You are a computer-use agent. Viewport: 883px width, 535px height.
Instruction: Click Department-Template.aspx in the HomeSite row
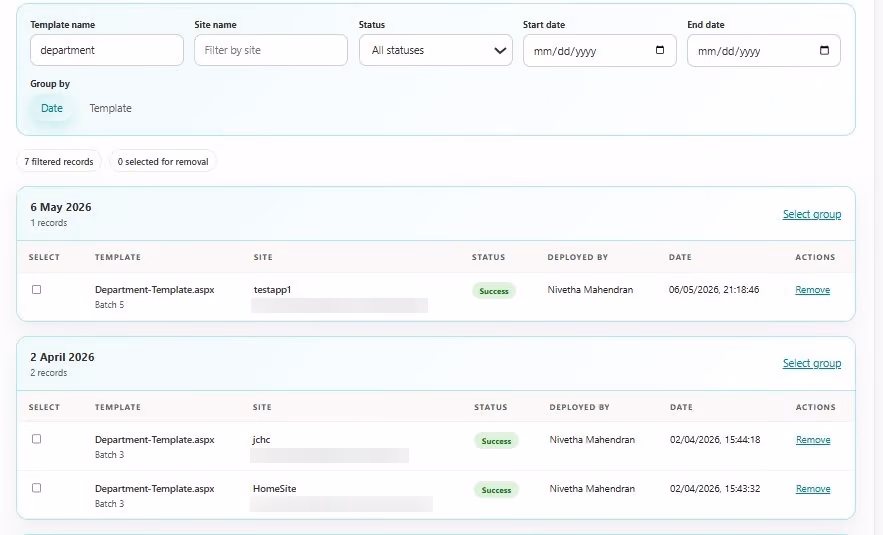[155, 488]
